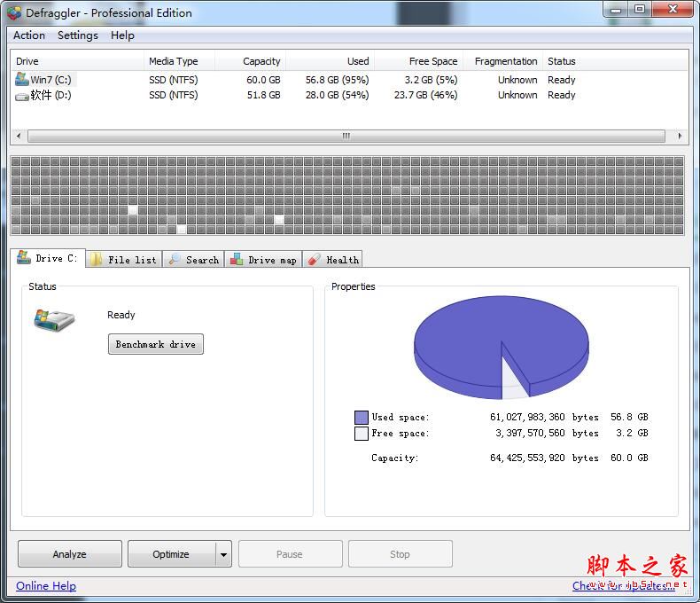
Task: Click the 软件 (D:) drive icon
Action: click(x=22, y=96)
